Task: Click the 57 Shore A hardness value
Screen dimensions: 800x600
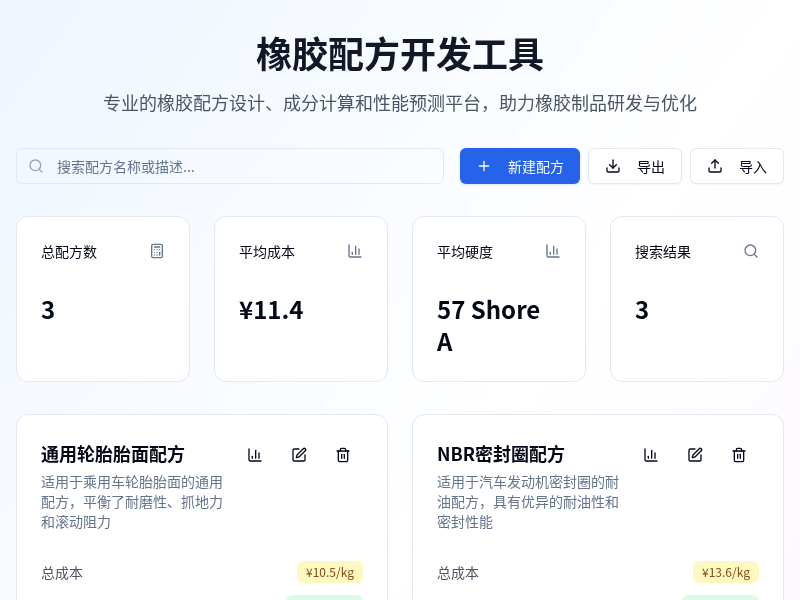Action: coord(488,326)
